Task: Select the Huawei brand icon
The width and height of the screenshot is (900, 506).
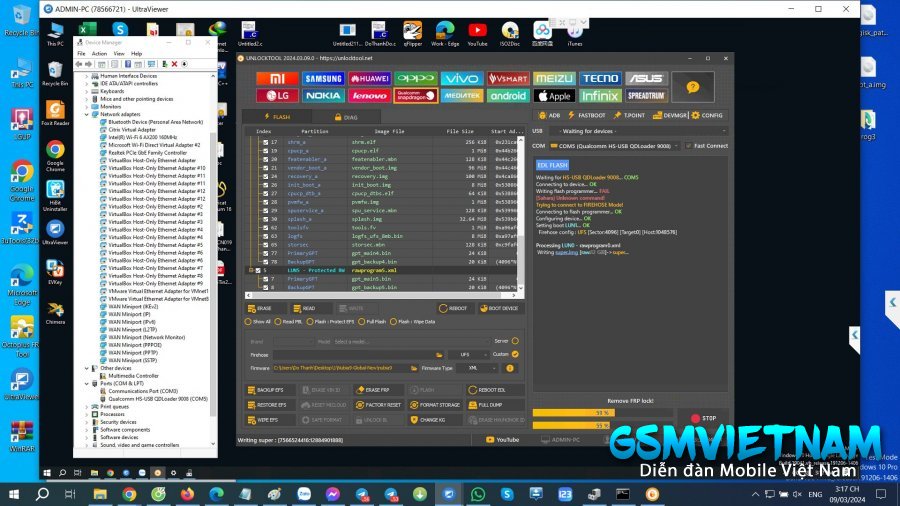Action: tap(370, 79)
